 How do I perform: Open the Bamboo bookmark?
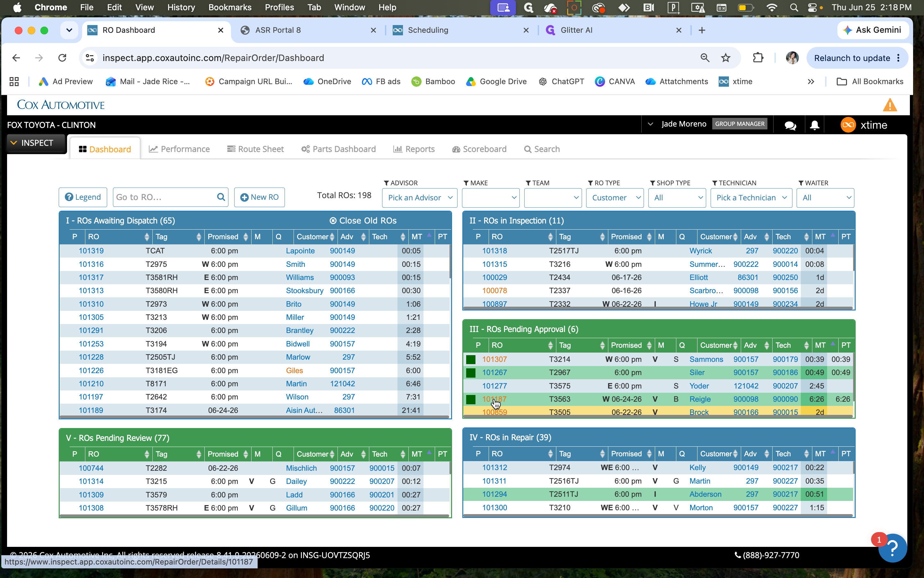point(433,82)
